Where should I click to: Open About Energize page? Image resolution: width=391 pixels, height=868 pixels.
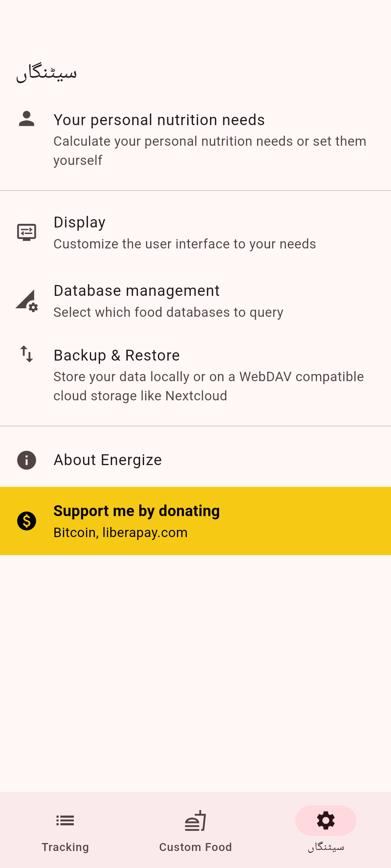(108, 460)
